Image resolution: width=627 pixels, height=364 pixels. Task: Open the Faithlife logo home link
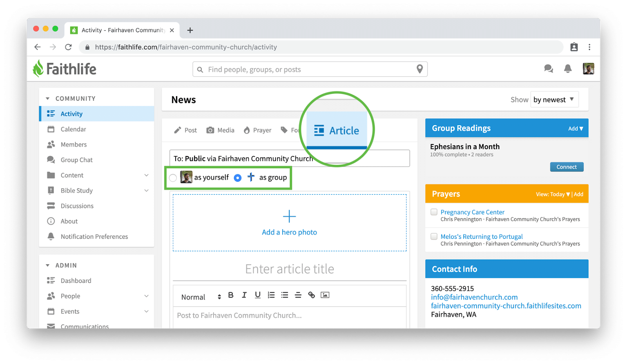[65, 69]
